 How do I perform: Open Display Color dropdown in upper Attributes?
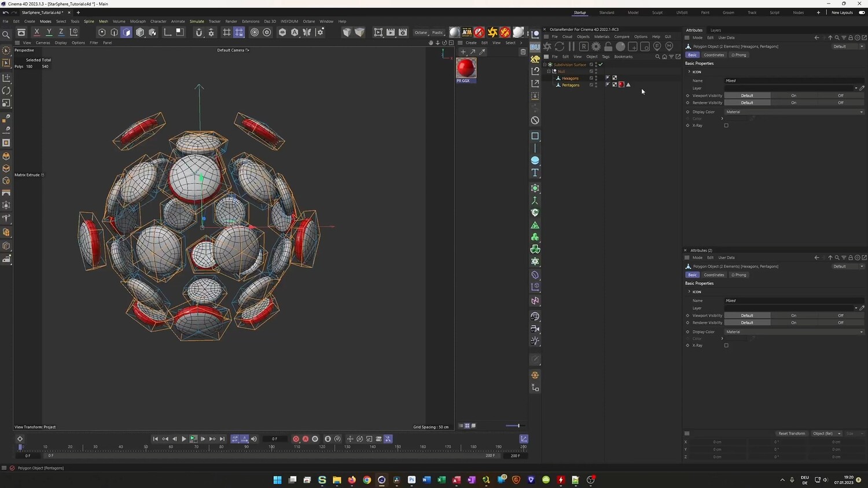click(x=794, y=112)
